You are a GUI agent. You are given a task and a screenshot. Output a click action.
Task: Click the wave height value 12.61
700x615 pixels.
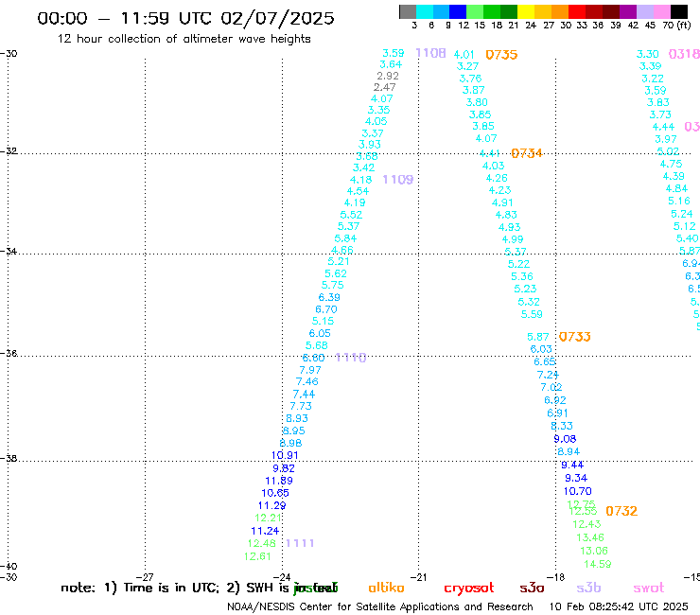[257, 556]
